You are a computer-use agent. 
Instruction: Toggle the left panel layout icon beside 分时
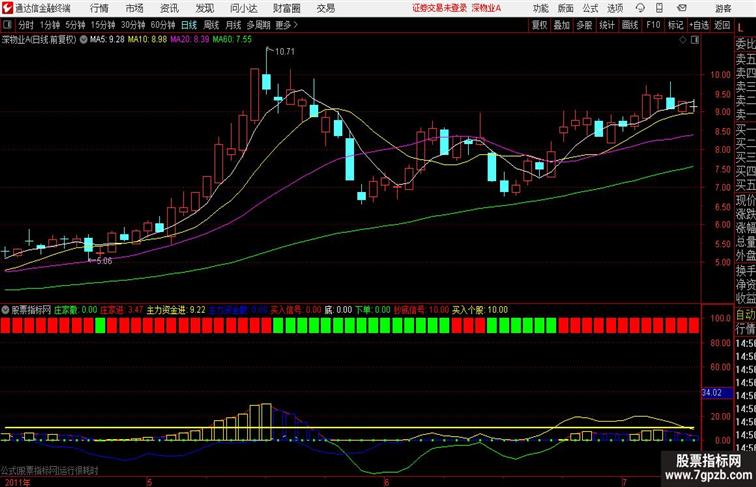pos(7,25)
